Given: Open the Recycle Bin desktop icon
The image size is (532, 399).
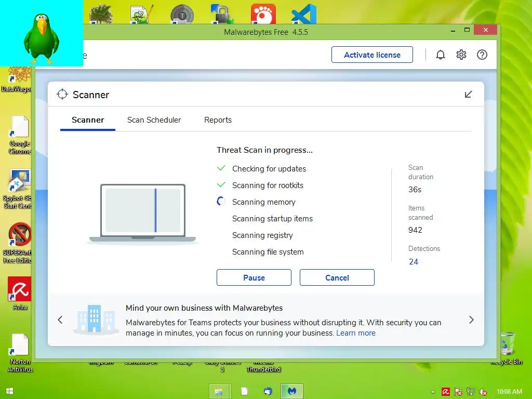Looking at the screenshot, I should coord(507,348).
